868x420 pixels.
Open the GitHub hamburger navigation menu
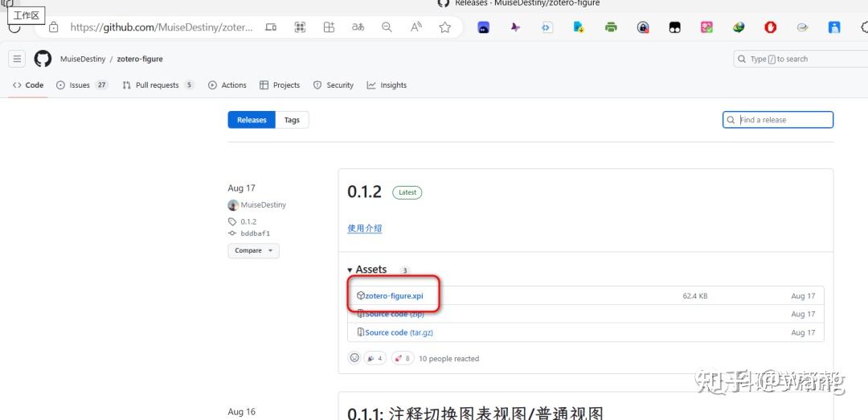click(x=17, y=59)
